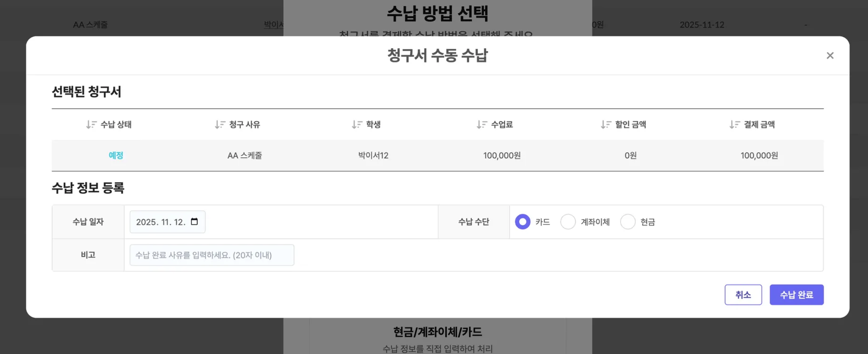
Task: Click the 수업료 column header label
Action: click(502, 124)
